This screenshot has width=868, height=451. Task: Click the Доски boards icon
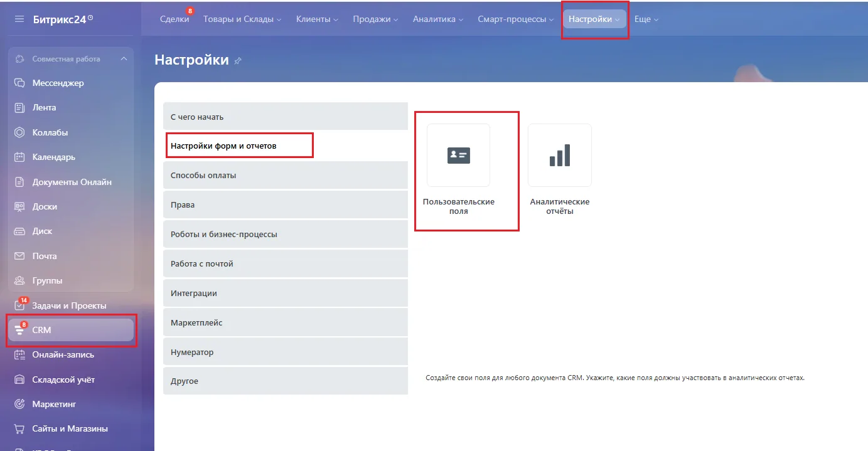coord(19,206)
